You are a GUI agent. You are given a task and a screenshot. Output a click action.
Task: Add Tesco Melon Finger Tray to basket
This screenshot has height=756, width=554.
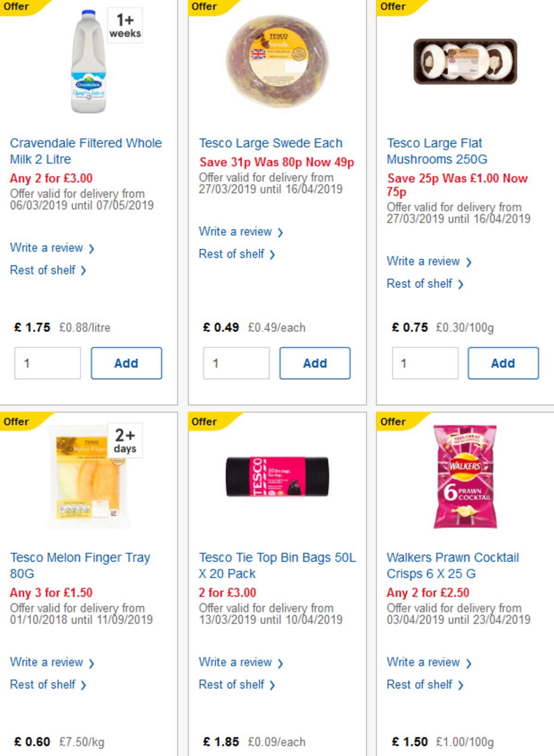[126, 755]
